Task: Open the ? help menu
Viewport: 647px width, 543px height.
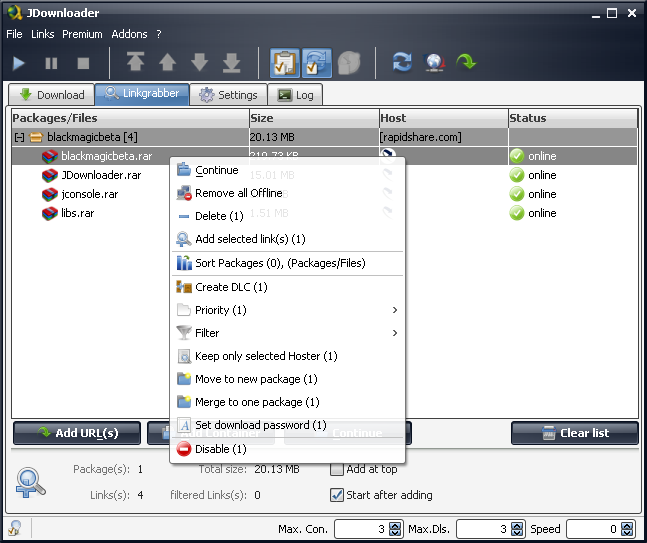Action: 159,34
